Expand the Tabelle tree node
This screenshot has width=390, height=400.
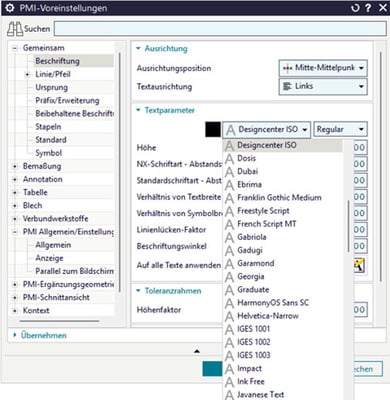[15, 192]
